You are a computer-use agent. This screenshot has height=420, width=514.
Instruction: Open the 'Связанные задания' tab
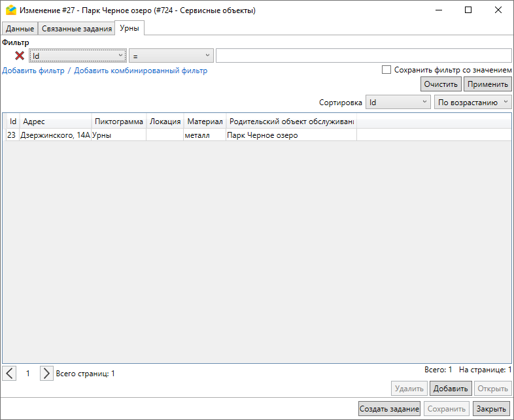77,29
